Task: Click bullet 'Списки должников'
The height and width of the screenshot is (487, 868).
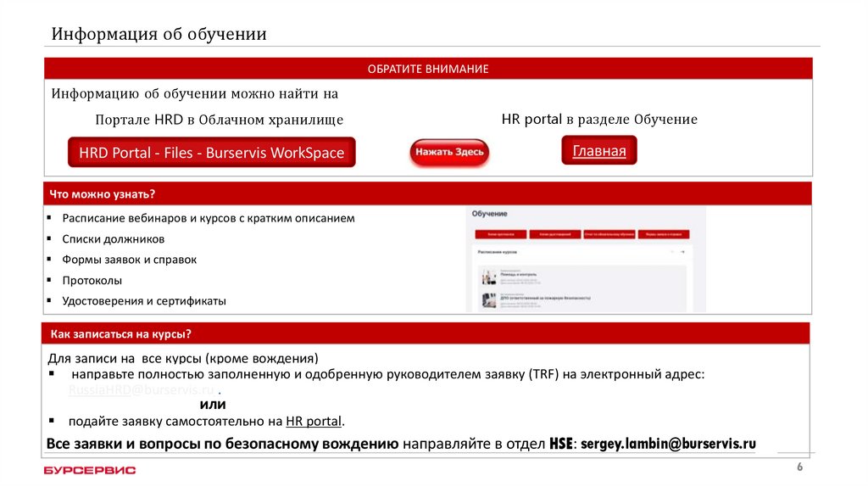Action: click(x=113, y=239)
